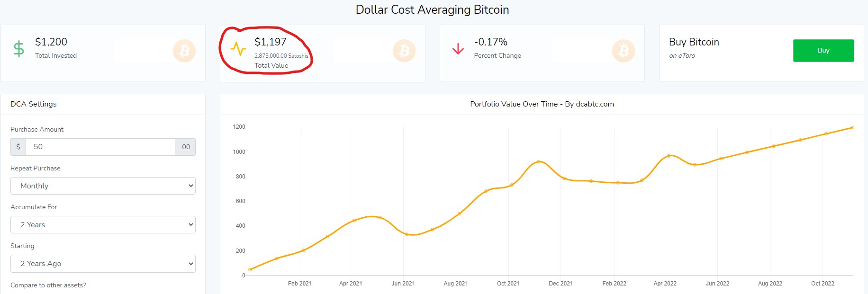The image size is (868, 294).
Task: Click the green dollar sign icon
Action: [19, 49]
